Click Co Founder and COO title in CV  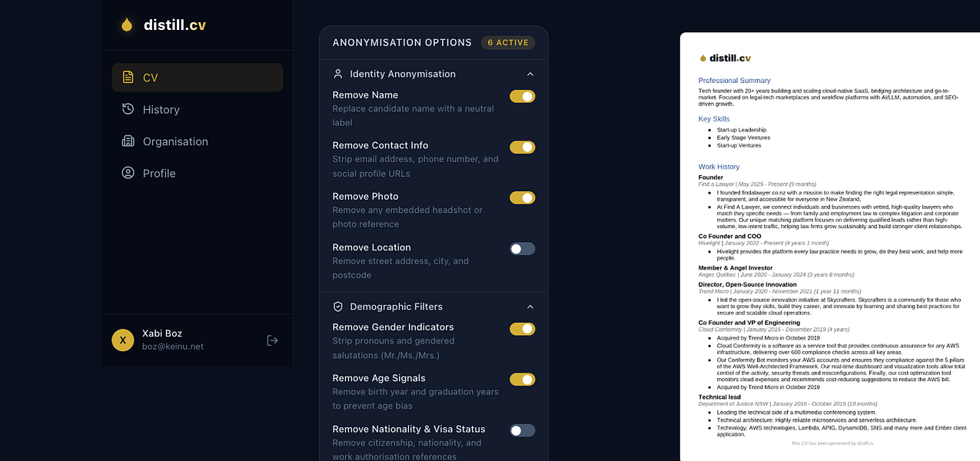[729, 237]
